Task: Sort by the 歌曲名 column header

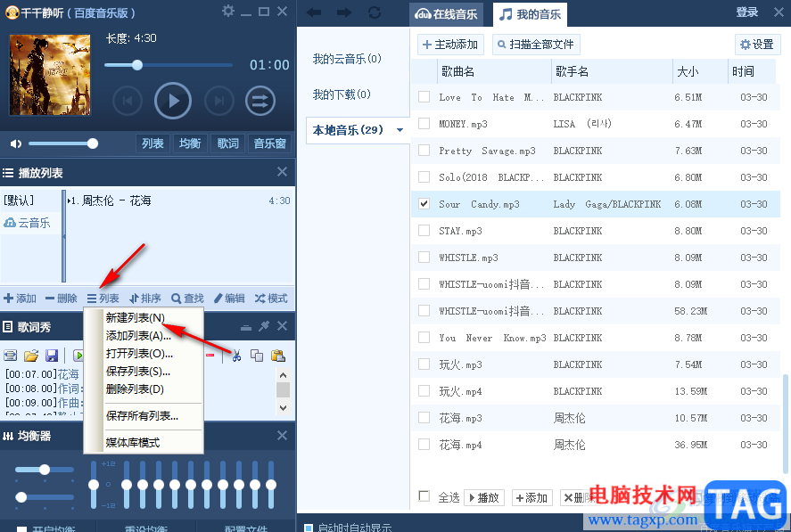Action: click(x=494, y=71)
